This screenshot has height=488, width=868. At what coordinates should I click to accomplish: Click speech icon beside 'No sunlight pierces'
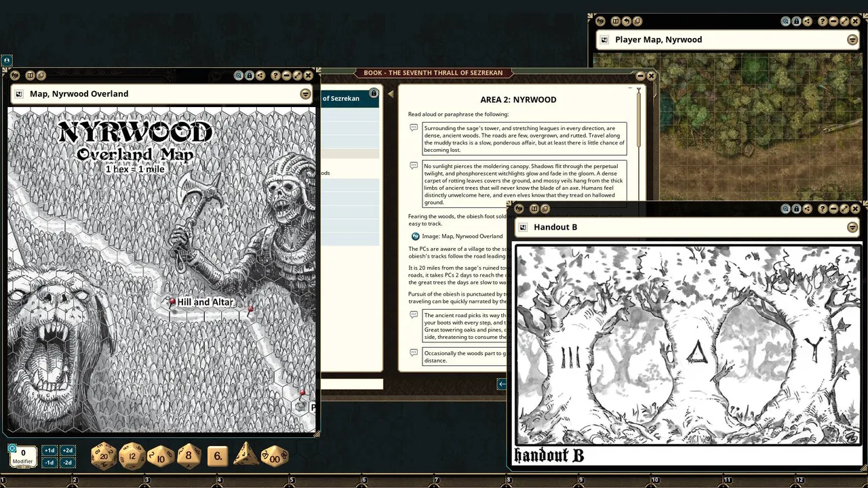pos(414,165)
